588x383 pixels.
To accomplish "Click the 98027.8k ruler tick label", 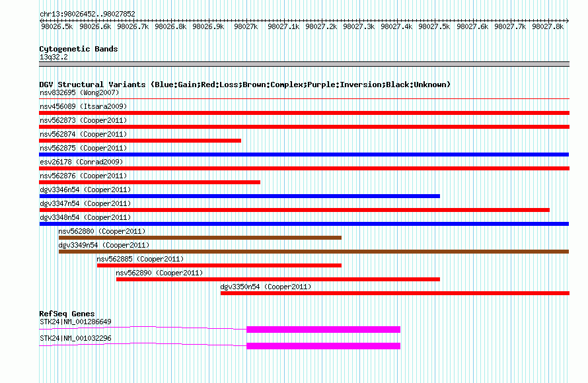I will point(548,26).
